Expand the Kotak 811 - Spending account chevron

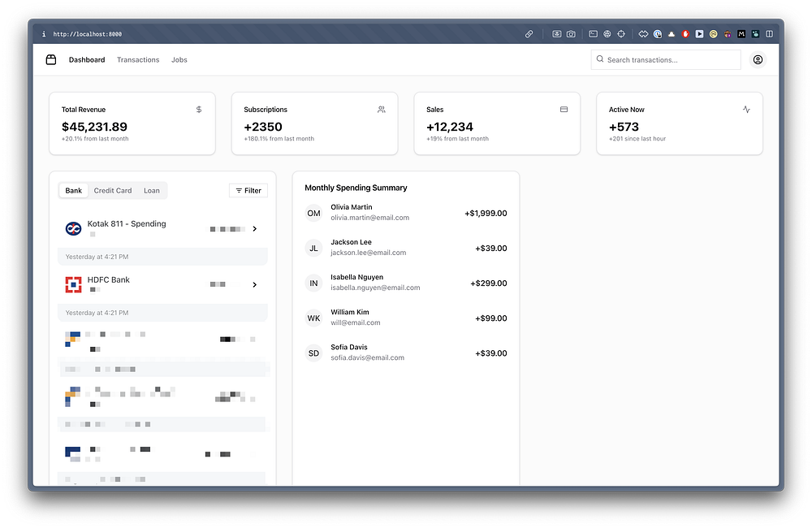(x=255, y=228)
